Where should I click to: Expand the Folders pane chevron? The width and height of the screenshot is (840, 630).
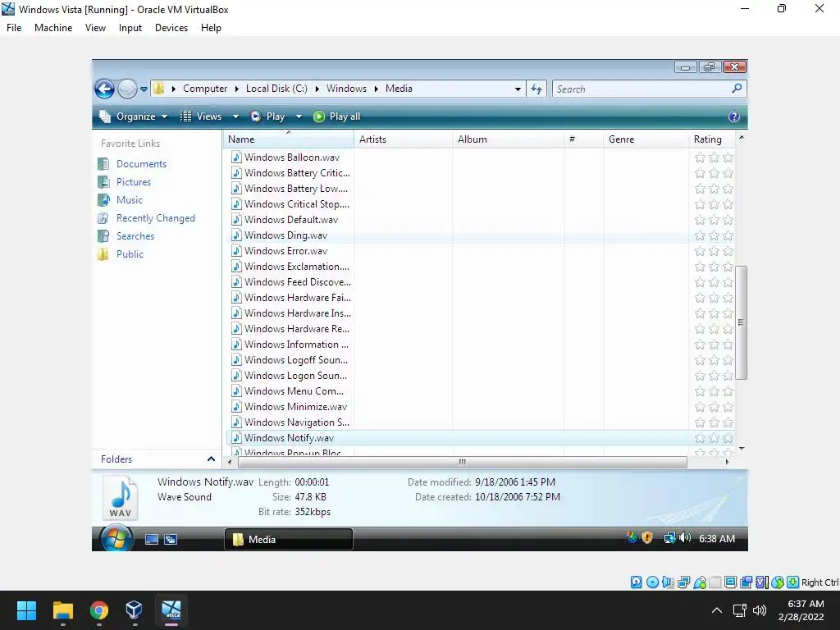211,459
